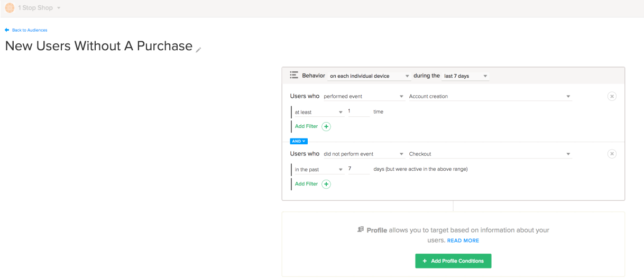Image resolution: width=644 pixels, height=279 pixels.
Task: Click plus icon for Account creation filter
Action: click(326, 126)
